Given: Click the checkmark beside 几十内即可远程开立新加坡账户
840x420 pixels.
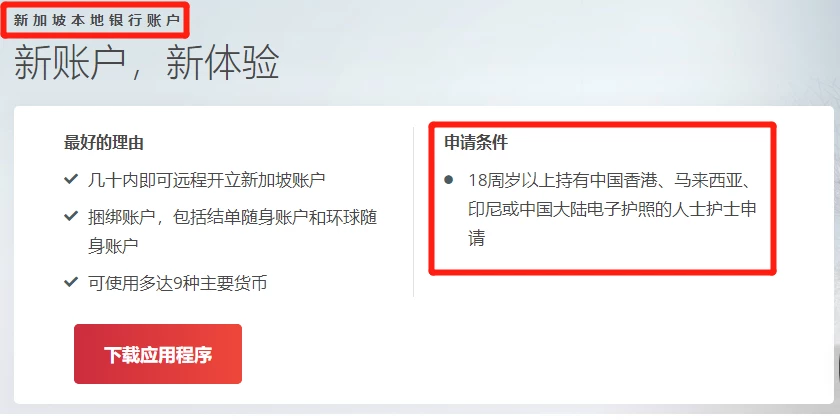Looking at the screenshot, I should tap(71, 179).
